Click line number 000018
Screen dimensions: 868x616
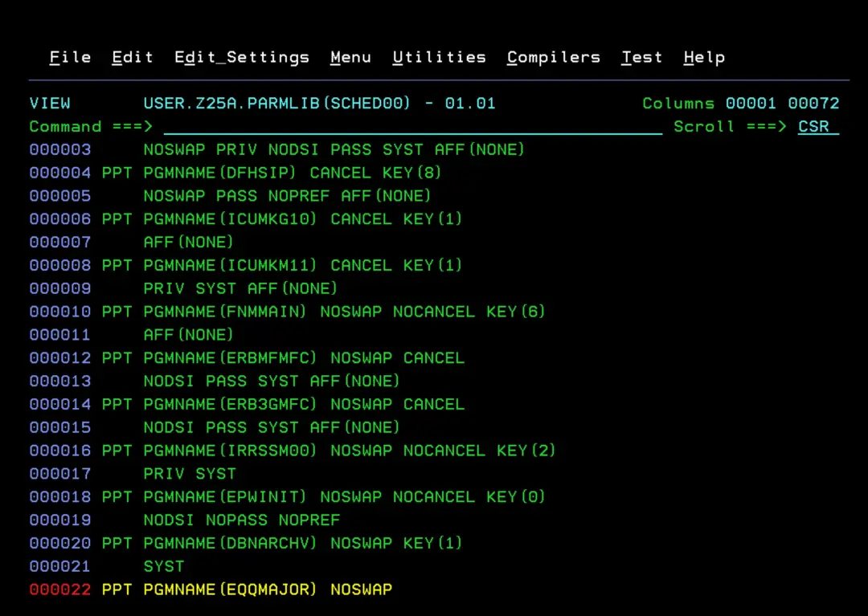click(60, 498)
